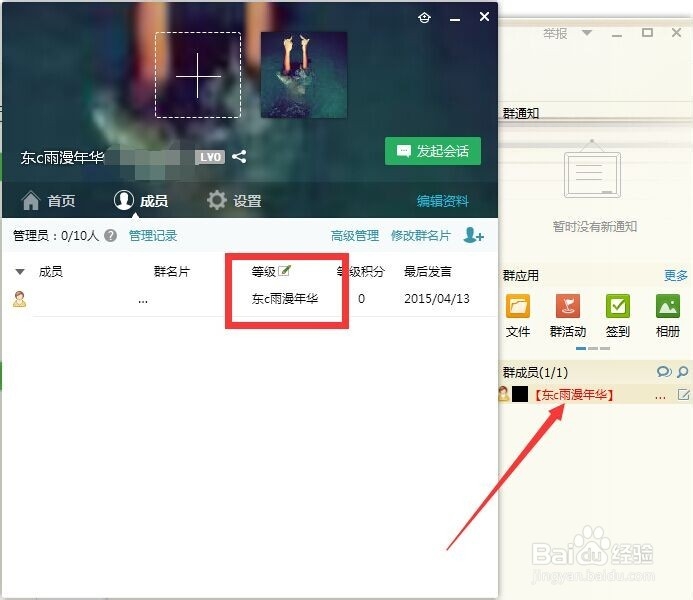Open the 群活动 group app
Screen dimensions: 693x600
coord(568,315)
